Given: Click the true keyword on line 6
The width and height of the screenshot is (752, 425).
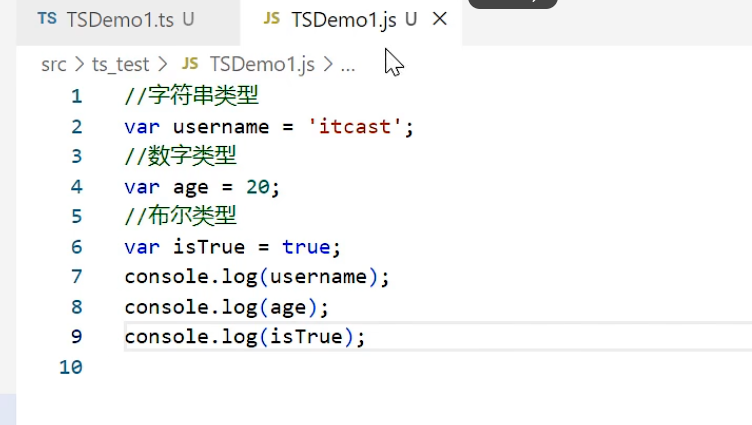Looking at the screenshot, I should pos(306,247).
